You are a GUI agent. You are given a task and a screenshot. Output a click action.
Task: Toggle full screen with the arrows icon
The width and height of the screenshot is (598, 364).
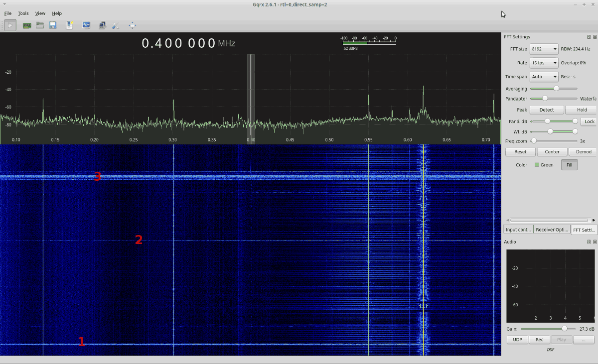click(133, 25)
